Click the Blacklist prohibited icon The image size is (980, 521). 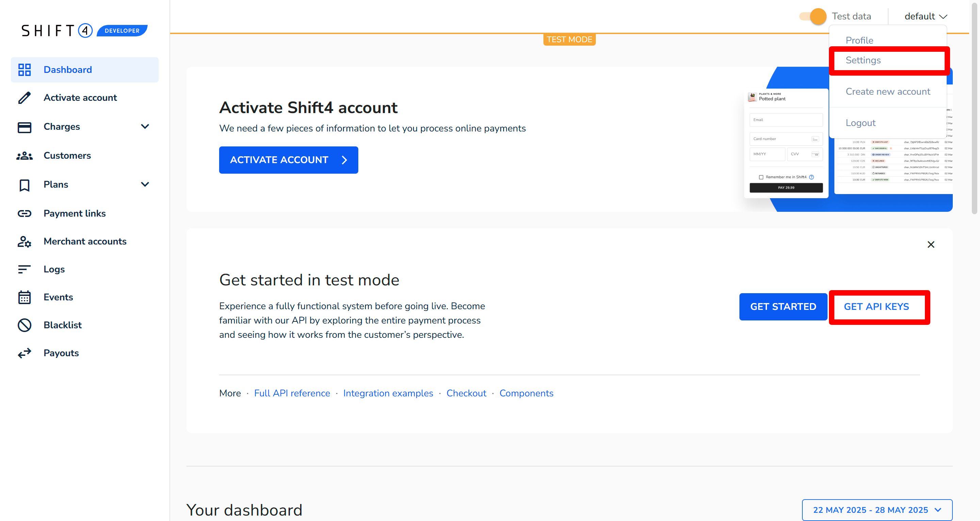[24, 325]
